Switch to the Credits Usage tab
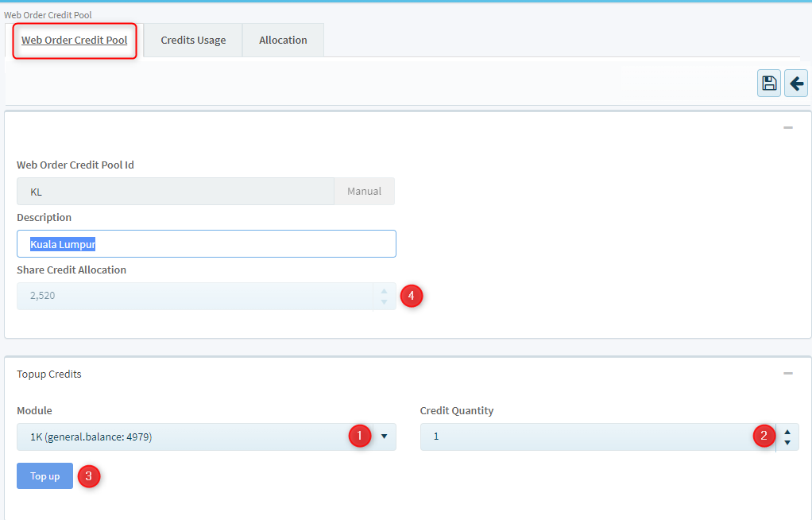The height and width of the screenshot is (520, 812). (193, 41)
